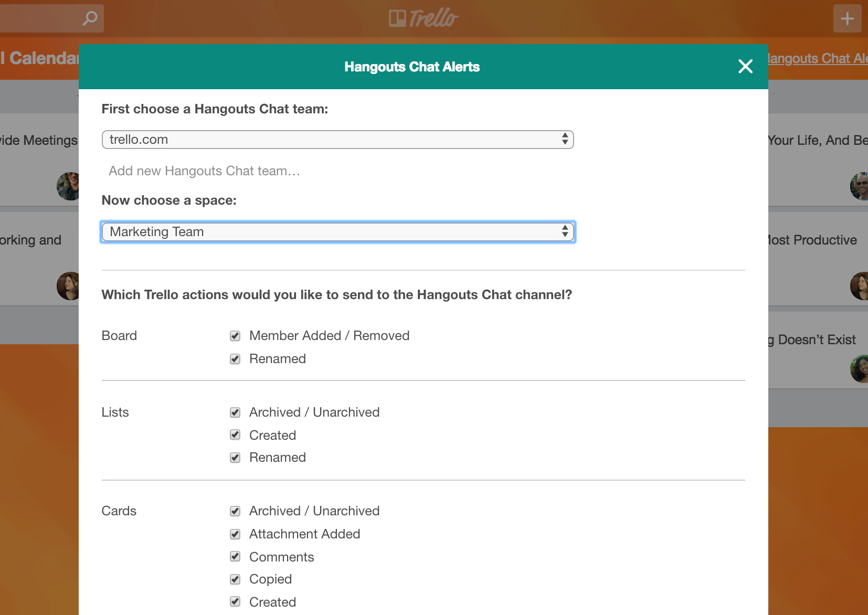Toggle Board Renamed checkbox
Image resolution: width=868 pixels, height=615 pixels.
tap(235, 359)
